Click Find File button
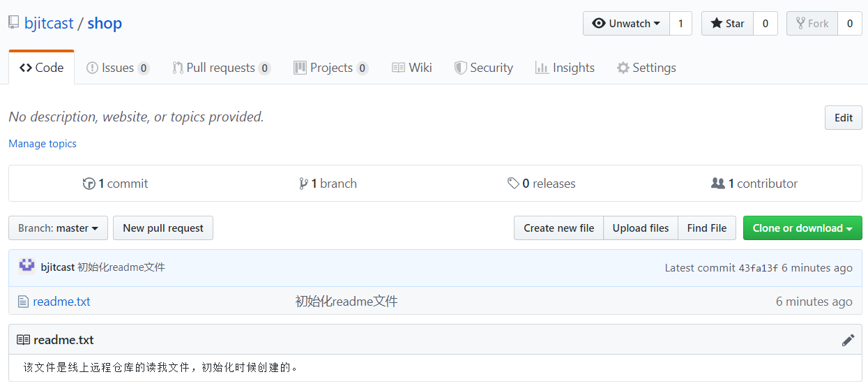The image size is (868, 386). tap(707, 228)
